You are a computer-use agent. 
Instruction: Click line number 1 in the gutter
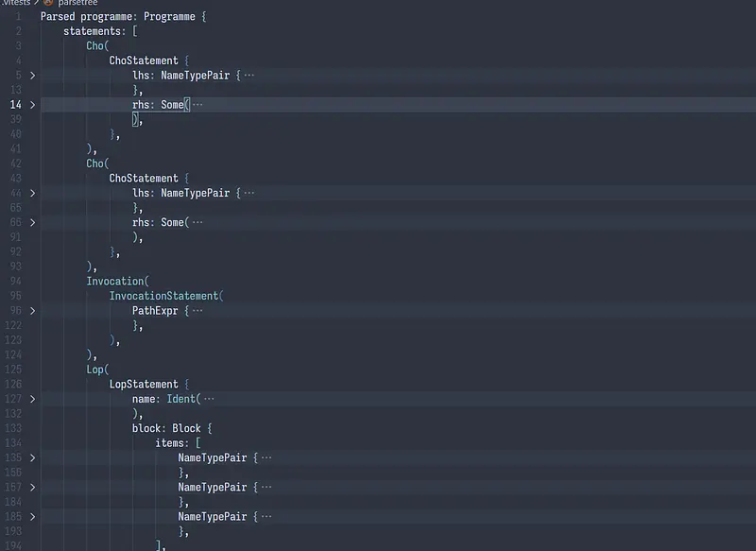pyautogui.click(x=18, y=17)
